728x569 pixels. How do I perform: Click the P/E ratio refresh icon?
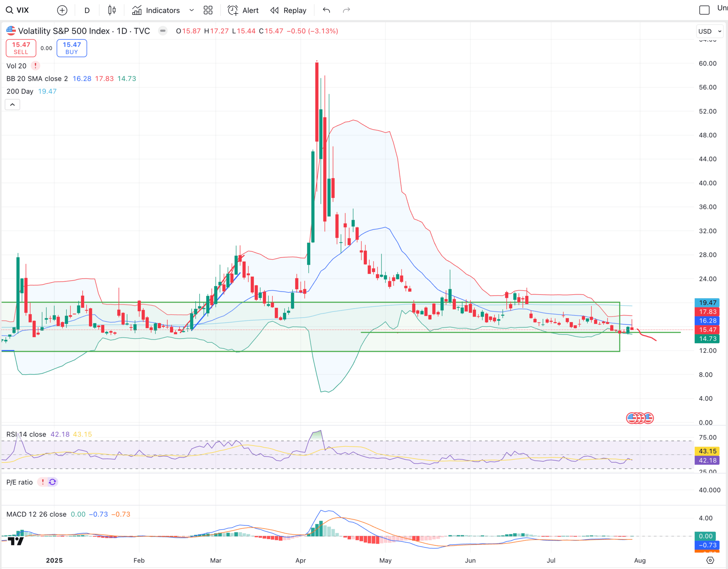52,482
